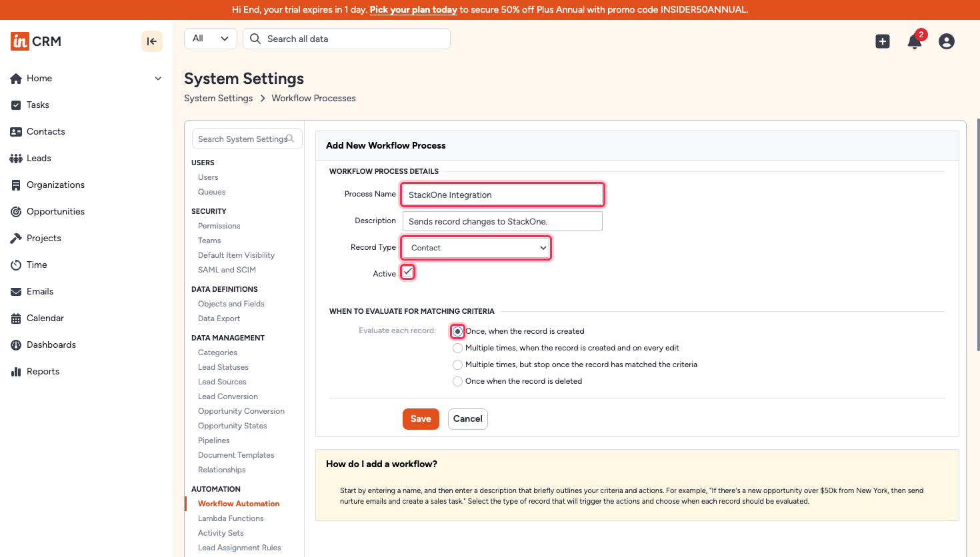980x557 pixels.
Task: Go to Objects and Fields settings
Action: point(231,304)
